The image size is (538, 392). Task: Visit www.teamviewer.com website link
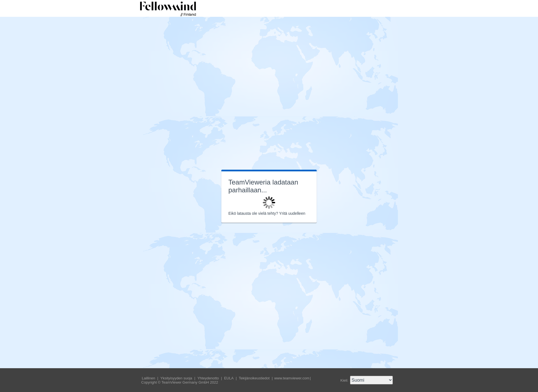(291, 378)
